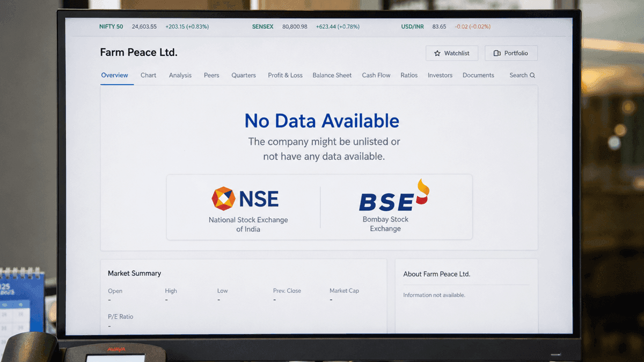Click the star icon on the Watchlist button
Screen dimensions: 644x362
(x=437, y=53)
